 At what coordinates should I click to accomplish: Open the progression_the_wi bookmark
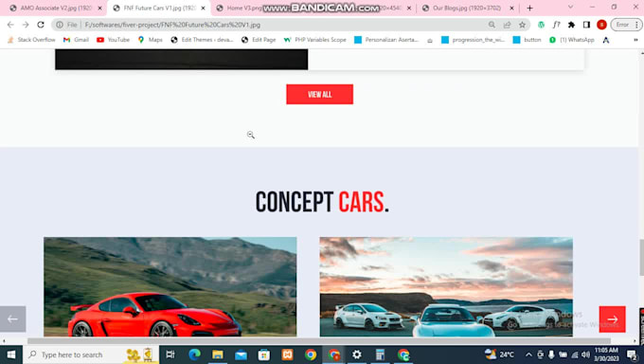point(474,40)
